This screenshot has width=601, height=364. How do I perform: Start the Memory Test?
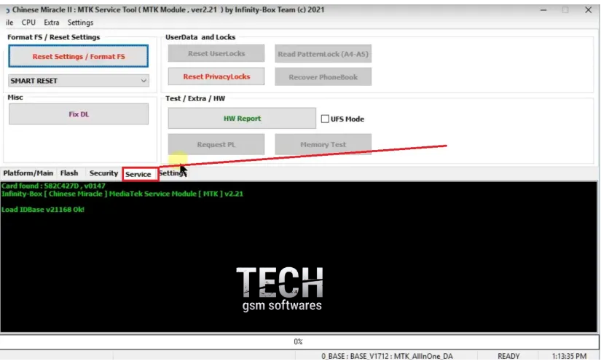point(323,144)
